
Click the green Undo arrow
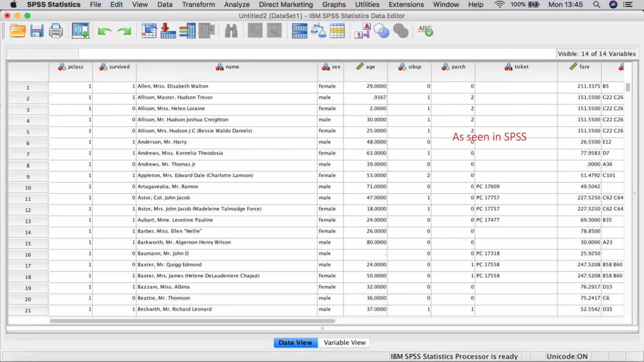click(x=104, y=31)
